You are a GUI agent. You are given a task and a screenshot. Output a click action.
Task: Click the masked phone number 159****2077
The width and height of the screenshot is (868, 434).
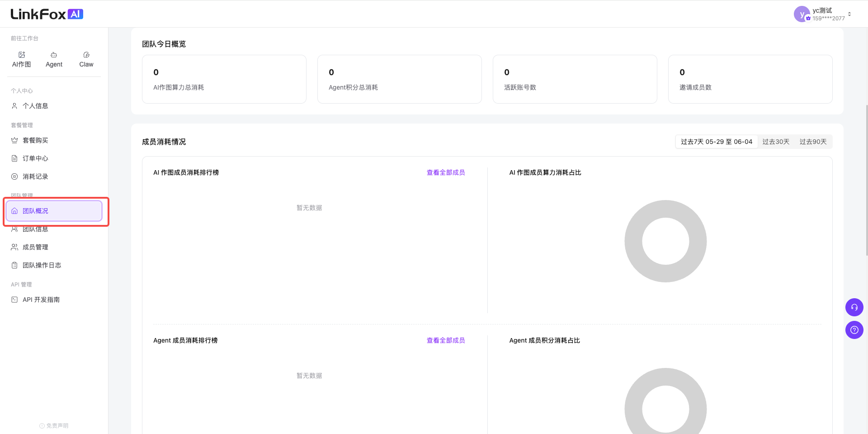click(x=829, y=19)
